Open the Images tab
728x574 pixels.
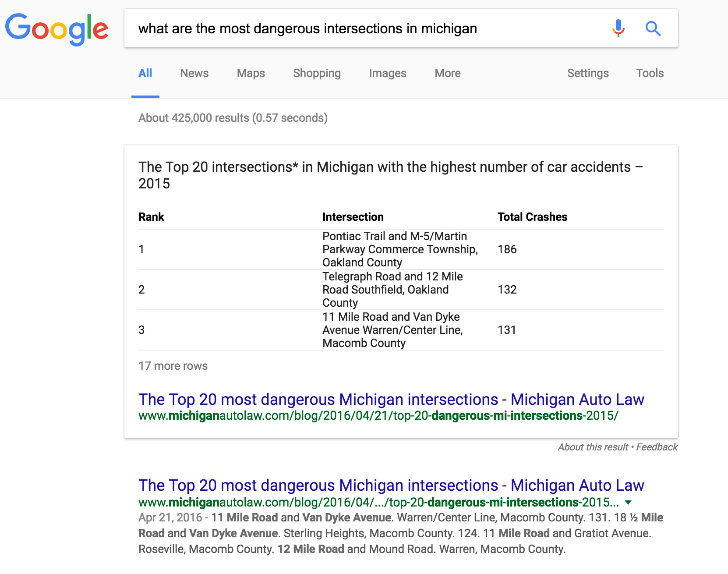pyautogui.click(x=388, y=73)
